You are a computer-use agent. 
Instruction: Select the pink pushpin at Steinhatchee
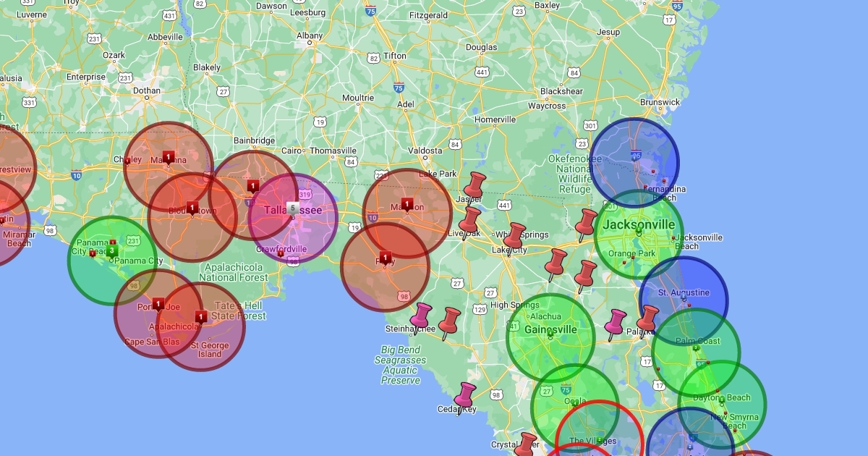421,315
